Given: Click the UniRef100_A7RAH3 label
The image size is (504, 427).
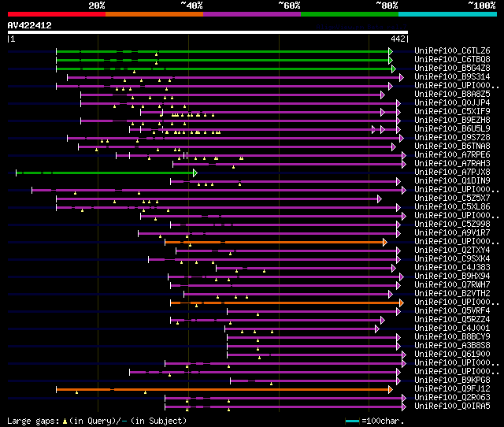Looking at the screenshot, I should click(452, 164).
